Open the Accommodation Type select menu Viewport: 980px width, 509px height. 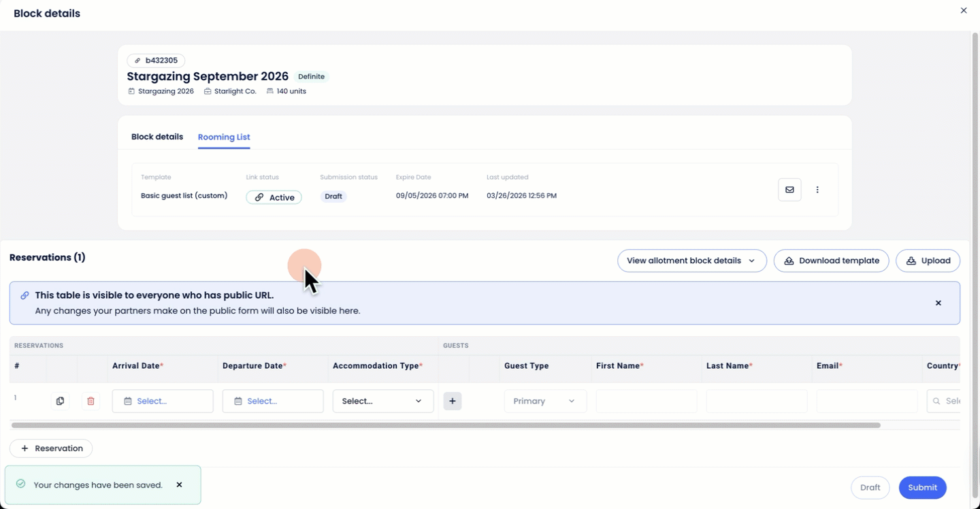point(382,401)
